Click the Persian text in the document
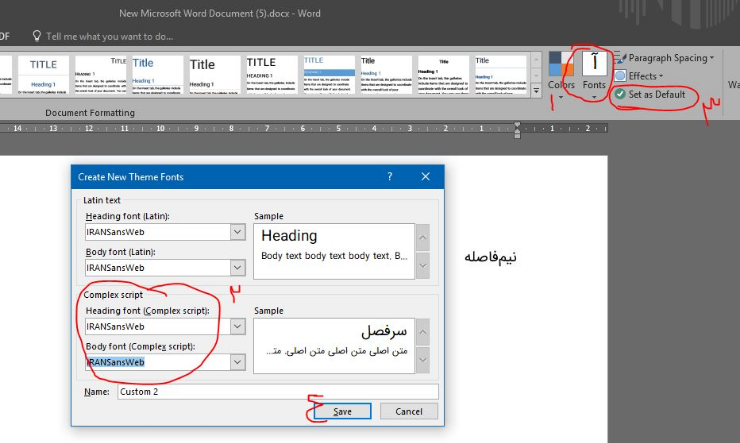Image resolution: width=740 pixels, height=443 pixels. (x=490, y=257)
